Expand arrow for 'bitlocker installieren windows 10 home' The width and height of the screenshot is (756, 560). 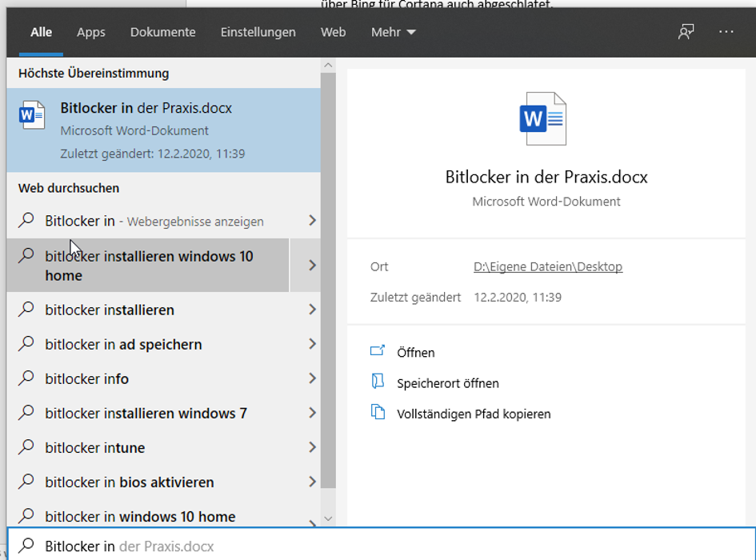pyautogui.click(x=312, y=266)
